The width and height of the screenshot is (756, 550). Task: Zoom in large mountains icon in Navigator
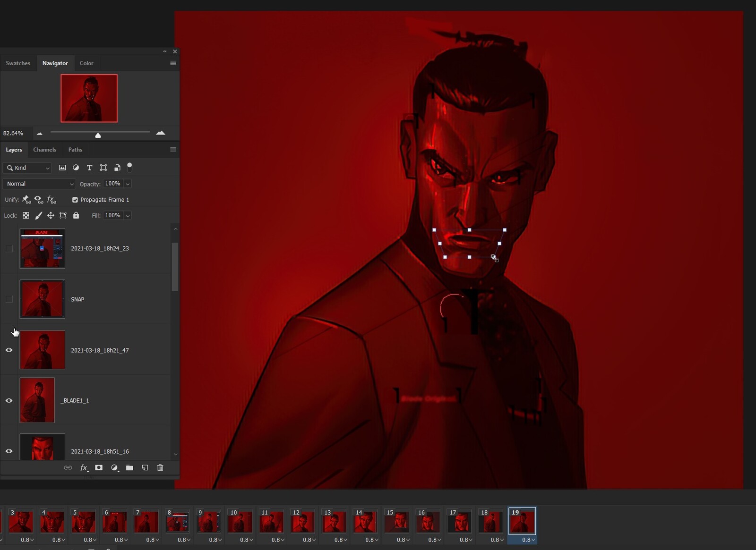[161, 133]
